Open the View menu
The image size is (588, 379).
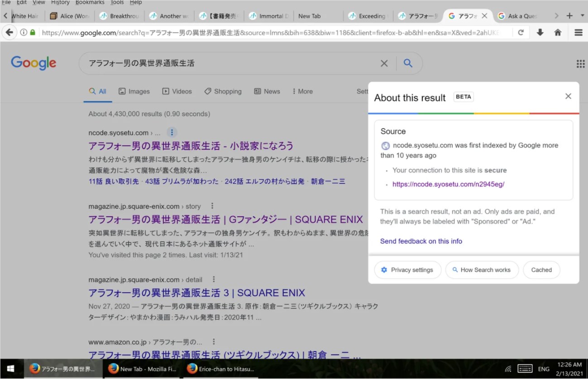[x=39, y=2]
